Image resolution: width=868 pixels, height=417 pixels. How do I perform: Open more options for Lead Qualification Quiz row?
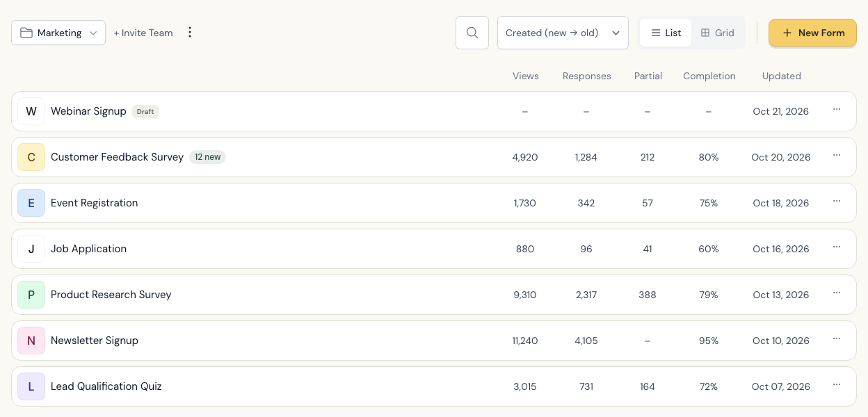[x=837, y=385]
